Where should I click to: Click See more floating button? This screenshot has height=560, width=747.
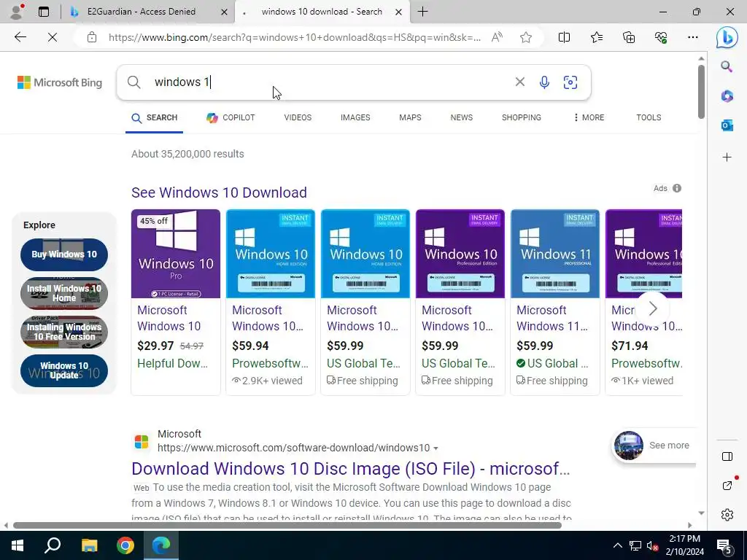653,446
